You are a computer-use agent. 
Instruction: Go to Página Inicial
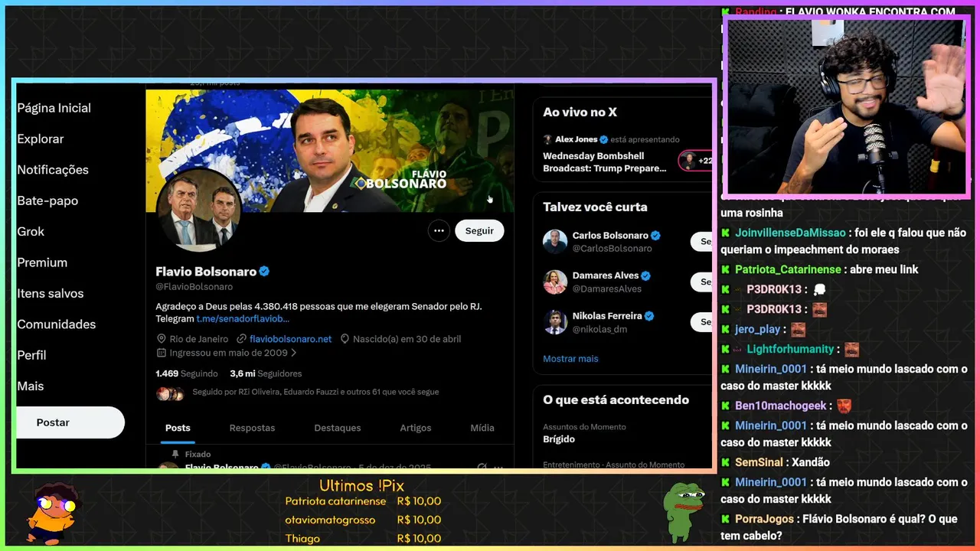click(x=54, y=108)
